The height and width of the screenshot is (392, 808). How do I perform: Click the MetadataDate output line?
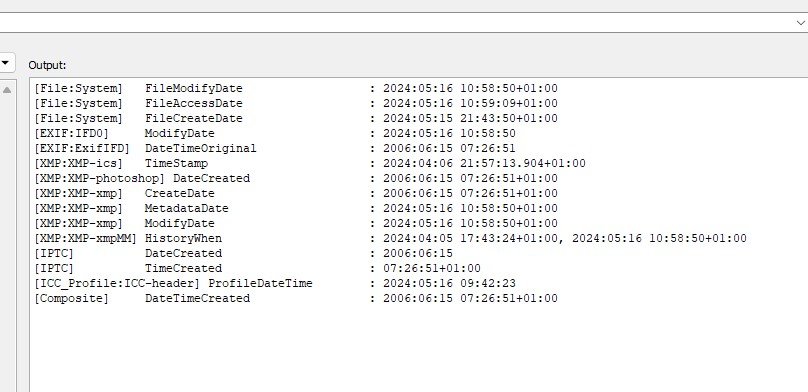[x=296, y=208]
